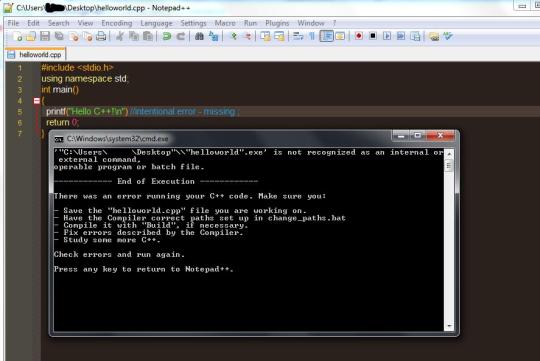Start macro recording with red dot
Screen dimensions: 540x361
[359, 36]
